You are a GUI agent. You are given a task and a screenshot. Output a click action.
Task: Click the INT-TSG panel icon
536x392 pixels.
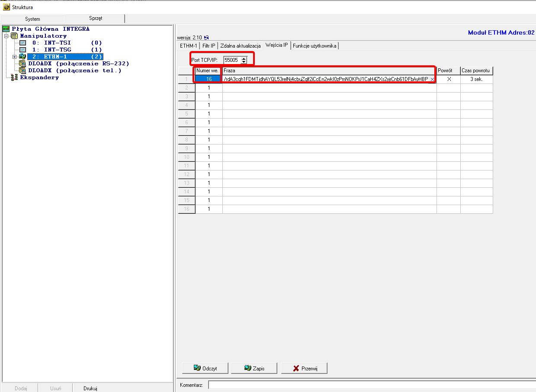click(x=23, y=50)
